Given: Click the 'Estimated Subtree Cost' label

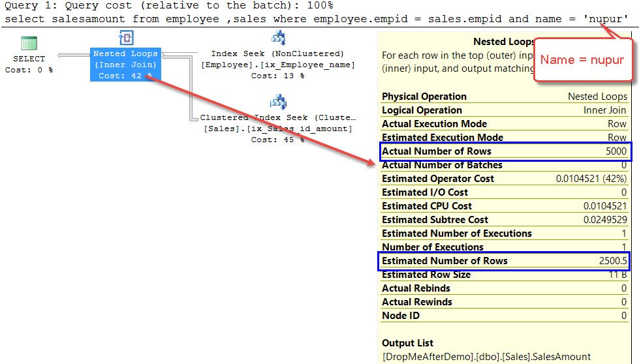Looking at the screenshot, I should pyautogui.click(x=435, y=220).
